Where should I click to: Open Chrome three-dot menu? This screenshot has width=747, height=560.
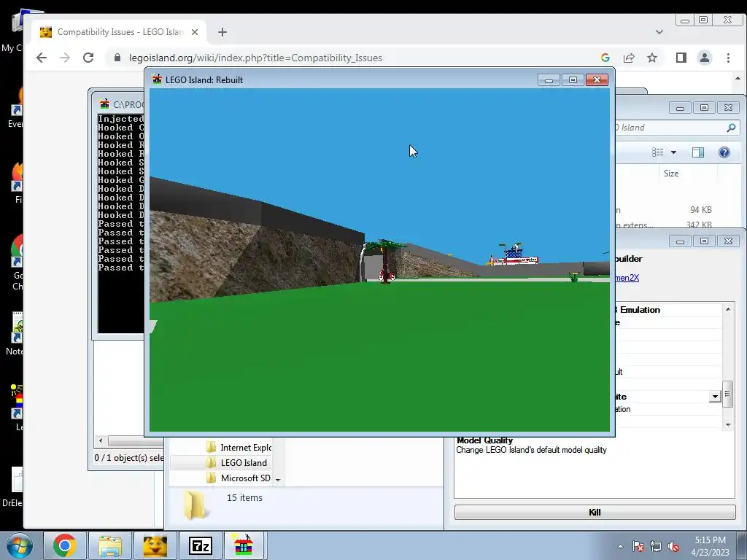(x=728, y=58)
